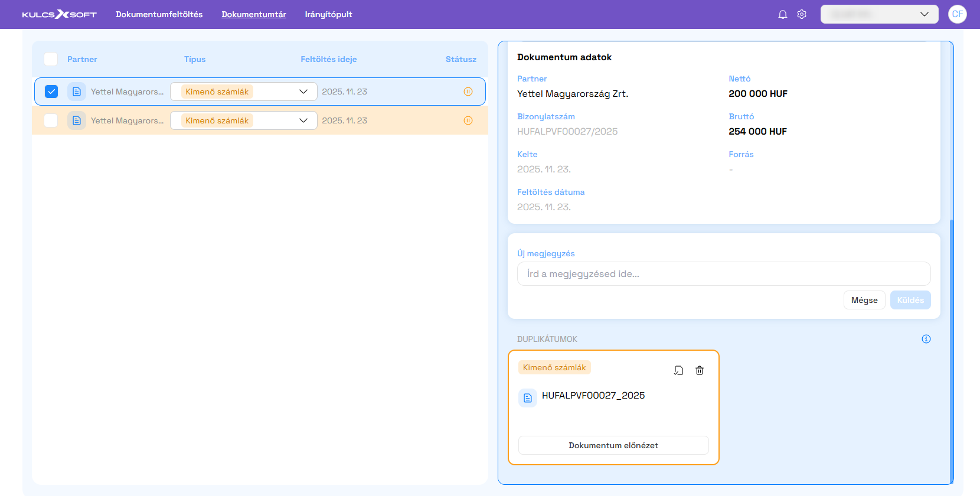Click the DUPLIKÁTUMOK section label
980x496 pixels.
coord(547,339)
